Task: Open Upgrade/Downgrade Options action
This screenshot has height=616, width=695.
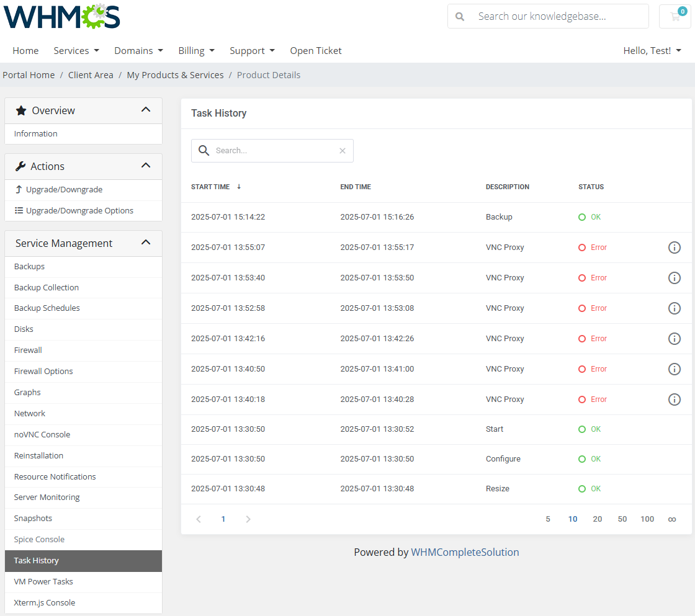Action: click(83, 210)
